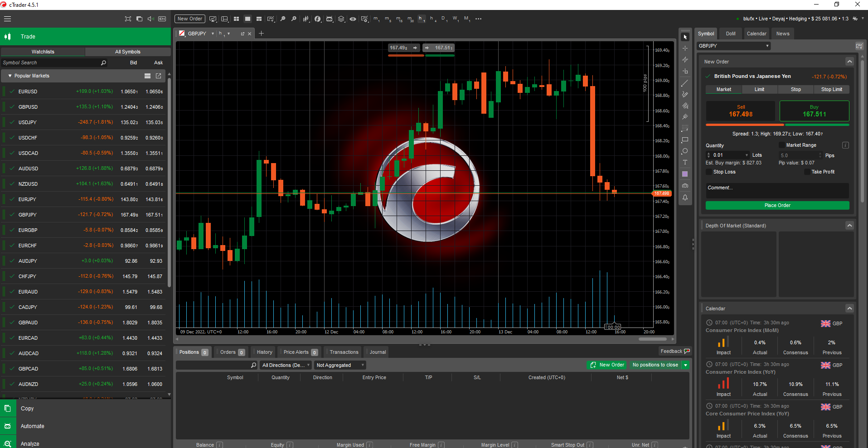
Task: Select the Fibonacci drawing tool
Action: 685,128
